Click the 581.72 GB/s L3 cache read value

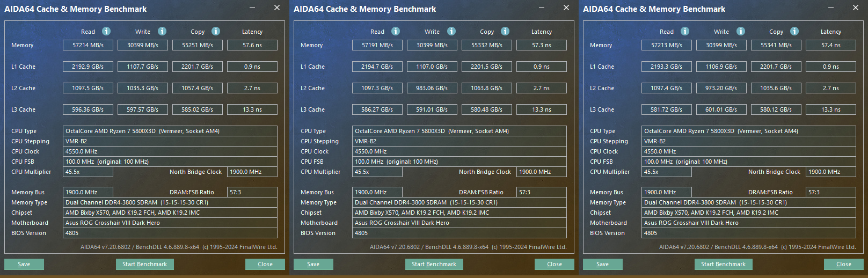(667, 109)
